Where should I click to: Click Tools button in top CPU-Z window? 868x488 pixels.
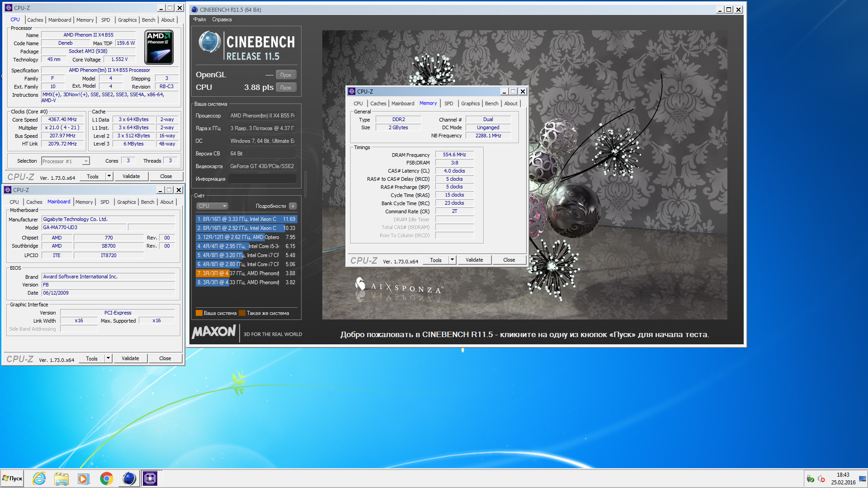click(x=93, y=176)
